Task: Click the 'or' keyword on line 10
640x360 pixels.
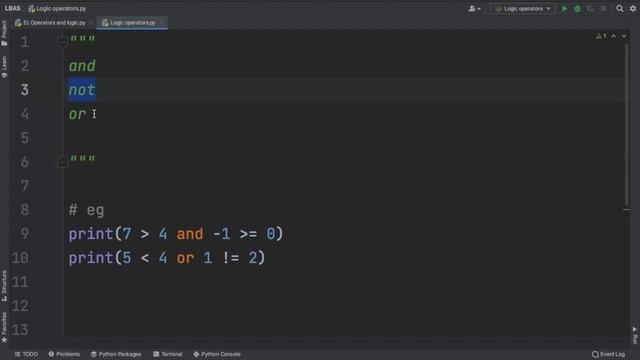Action: pyautogui.click(x=185, y=258)
